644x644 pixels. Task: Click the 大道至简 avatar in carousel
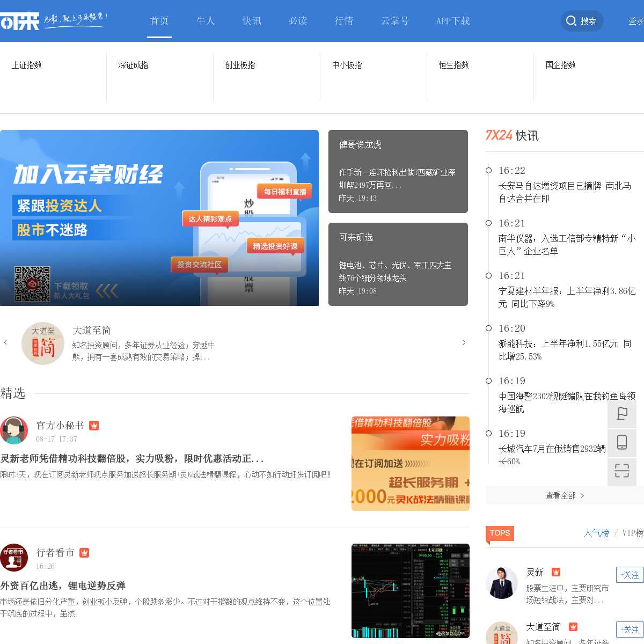43,343
